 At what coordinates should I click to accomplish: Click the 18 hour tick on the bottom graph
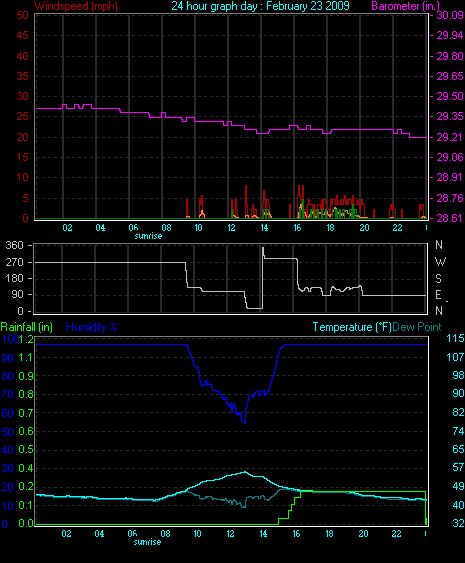coord(329,534)
